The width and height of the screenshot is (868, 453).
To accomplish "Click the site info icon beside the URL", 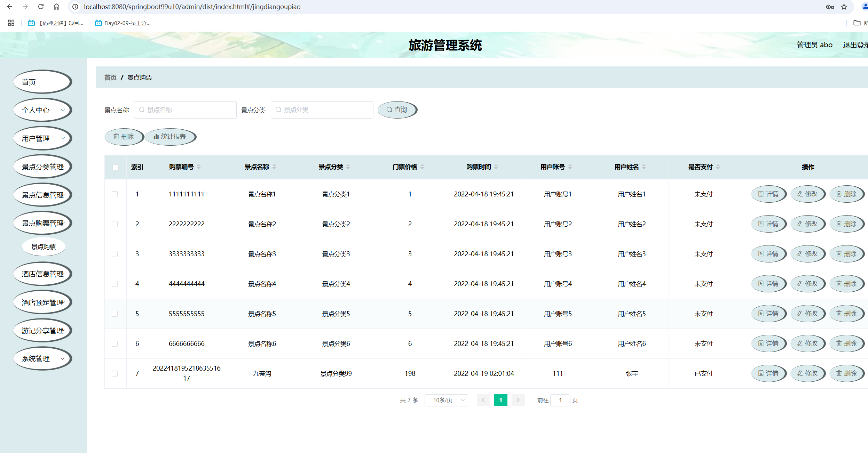I will 75,7.
